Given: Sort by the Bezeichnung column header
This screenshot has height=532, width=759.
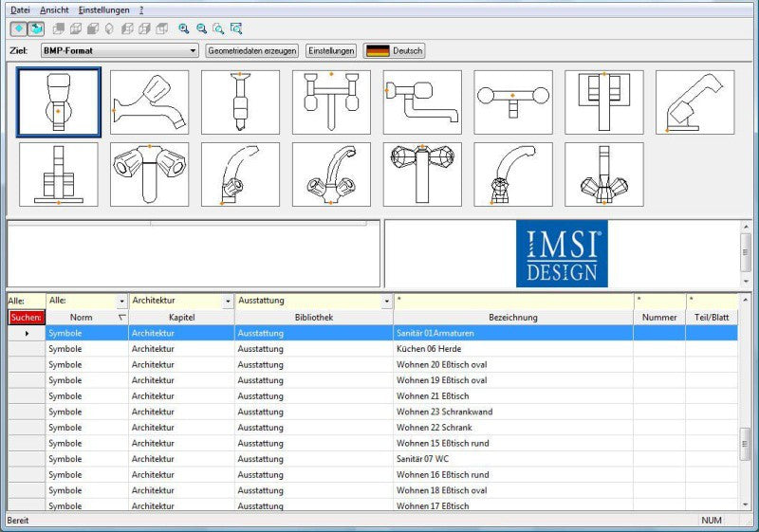Looking at the screenshot, I should point(513,318).
